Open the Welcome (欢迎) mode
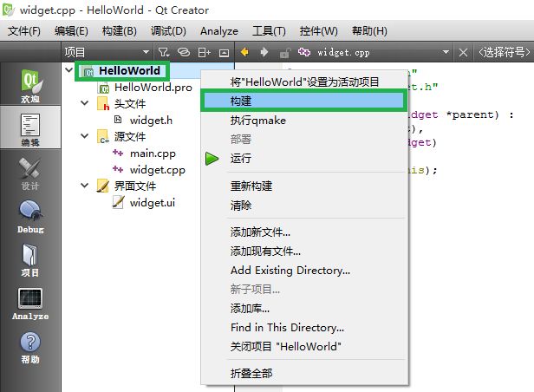534x392 pixels. coord(30,85)
